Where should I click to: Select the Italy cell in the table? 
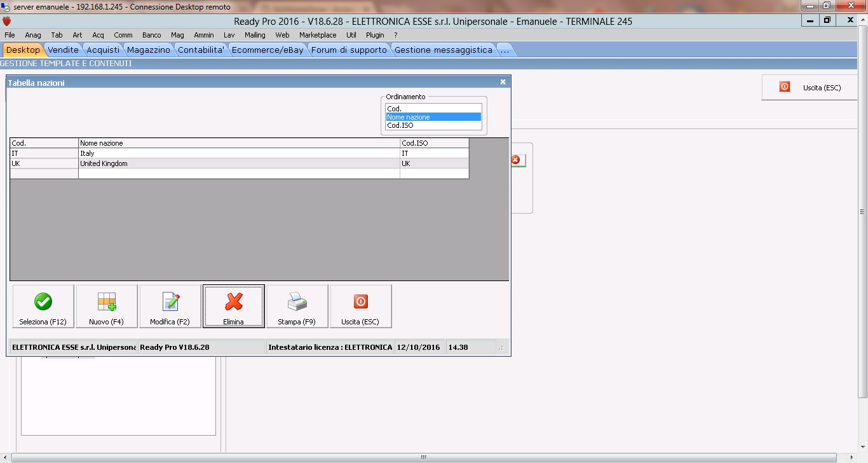click(x=239, y=153)
